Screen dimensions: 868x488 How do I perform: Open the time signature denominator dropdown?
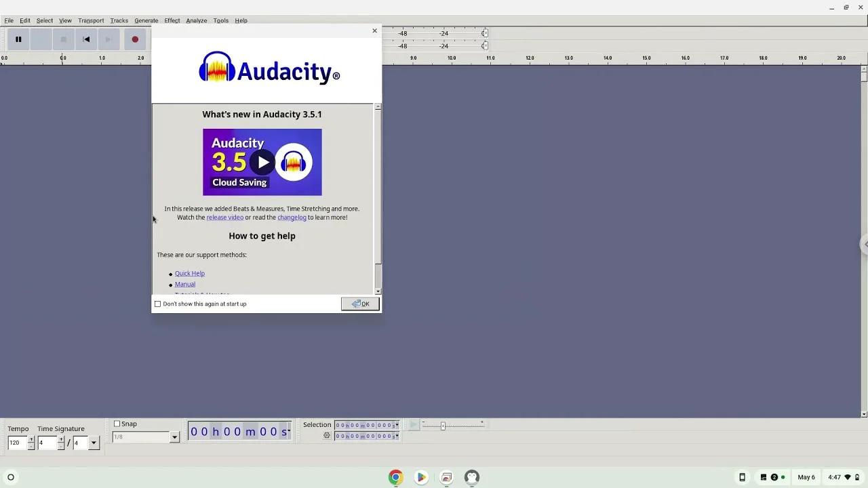tap(93, 443)
